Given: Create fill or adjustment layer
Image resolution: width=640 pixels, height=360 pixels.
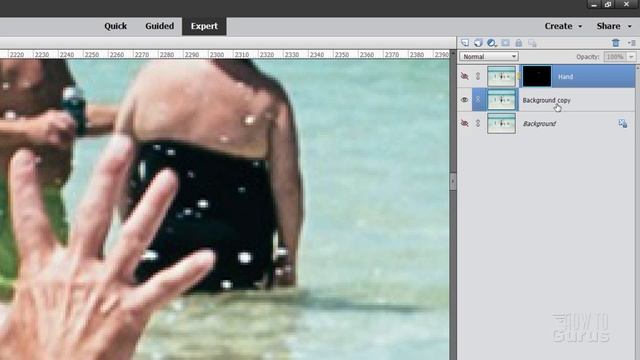Looking at the screenshot, I should coord(492,43).
